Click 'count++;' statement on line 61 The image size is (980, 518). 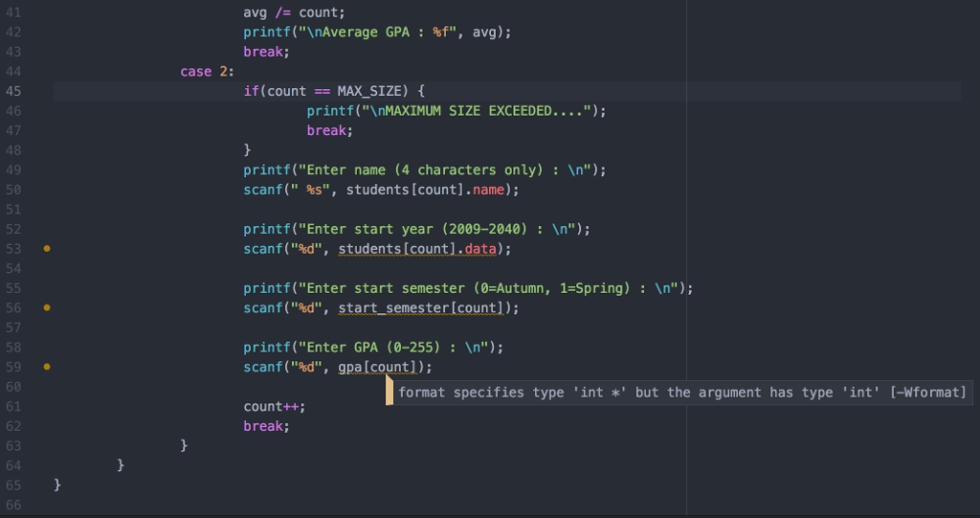click(275, 407)
